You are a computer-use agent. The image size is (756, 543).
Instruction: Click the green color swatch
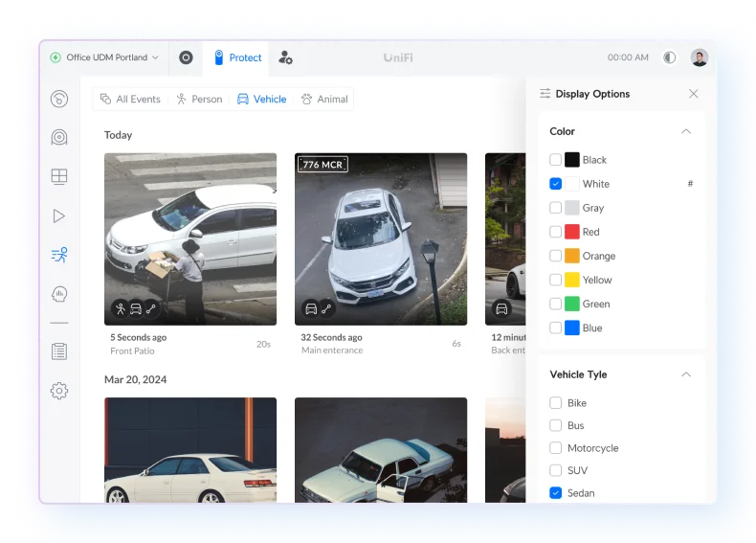572,304
